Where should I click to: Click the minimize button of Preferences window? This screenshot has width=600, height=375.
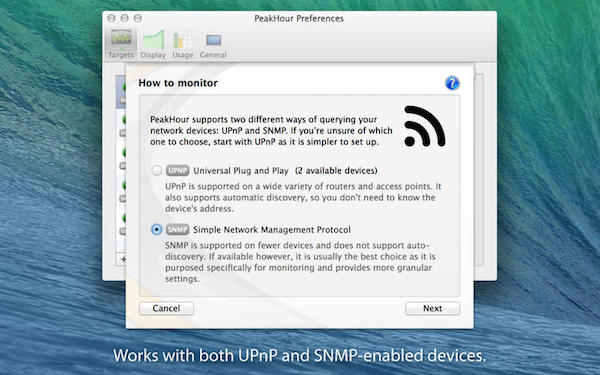pos(124,18)
